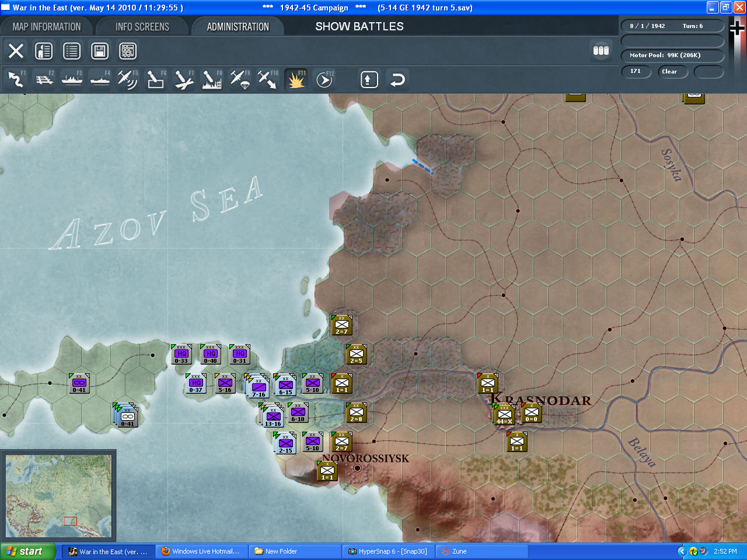This screenshot has height=560, width=747.
Task: Select the infantry unit labeled 5-16
Action: pyautogui.click(x=225, y=383)
